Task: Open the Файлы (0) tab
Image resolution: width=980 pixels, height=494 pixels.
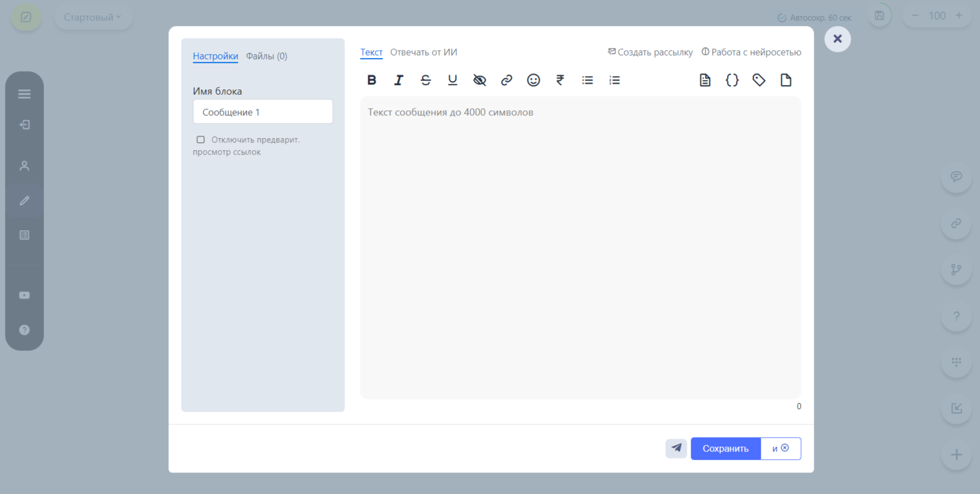Action: (x=267, y=56)
